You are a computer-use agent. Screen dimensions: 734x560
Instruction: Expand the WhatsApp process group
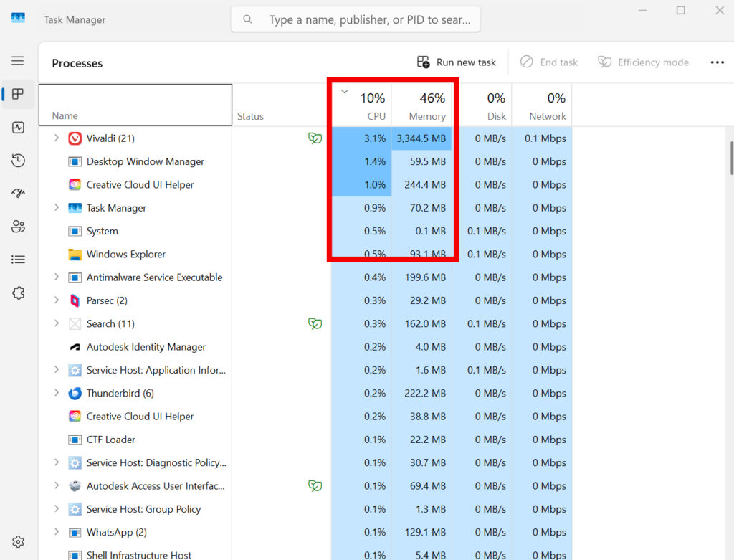57,532
